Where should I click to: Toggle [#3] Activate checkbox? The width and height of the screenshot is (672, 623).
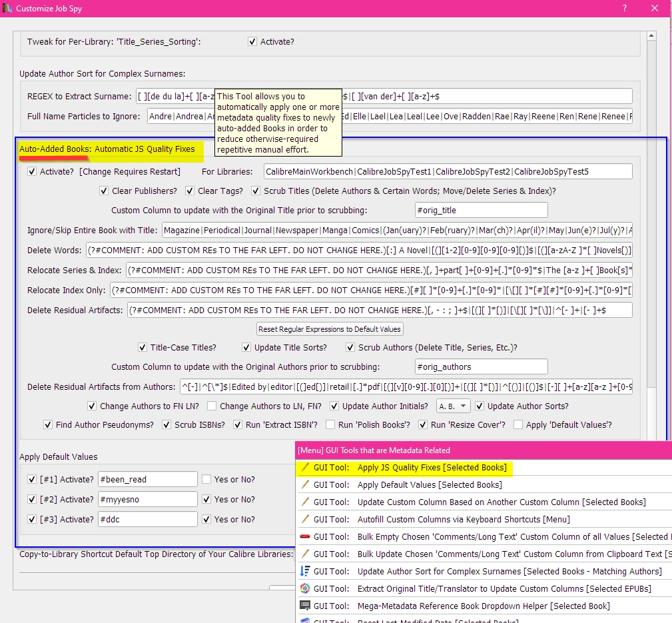32,519
